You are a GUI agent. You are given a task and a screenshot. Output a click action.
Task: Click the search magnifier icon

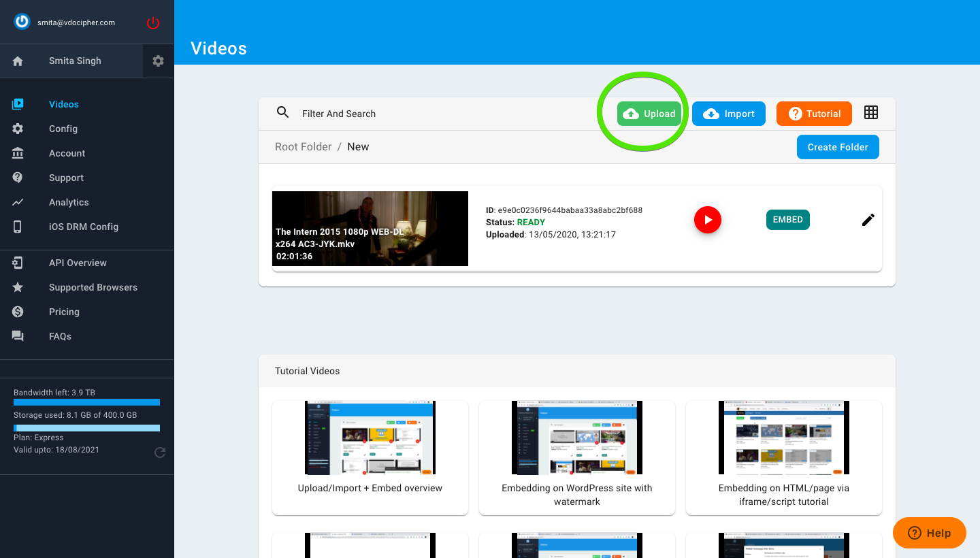(x=283, y=113)
